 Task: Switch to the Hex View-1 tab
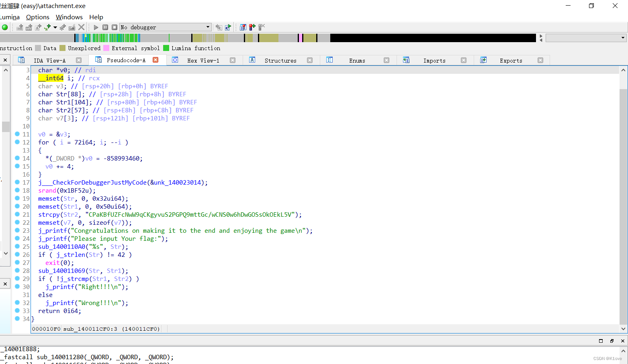click(204, 60)
